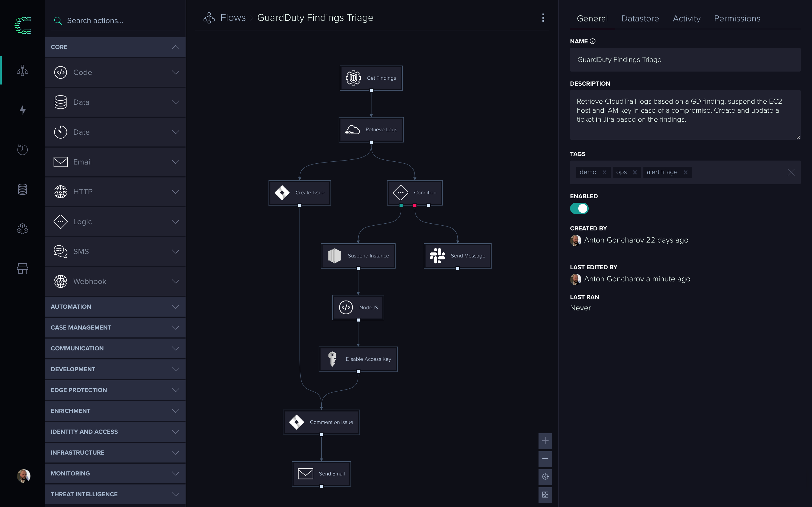This screenshot has height=507, width=812.
Task: Remove the alert triage tag
Action: [x=685, y=172]
